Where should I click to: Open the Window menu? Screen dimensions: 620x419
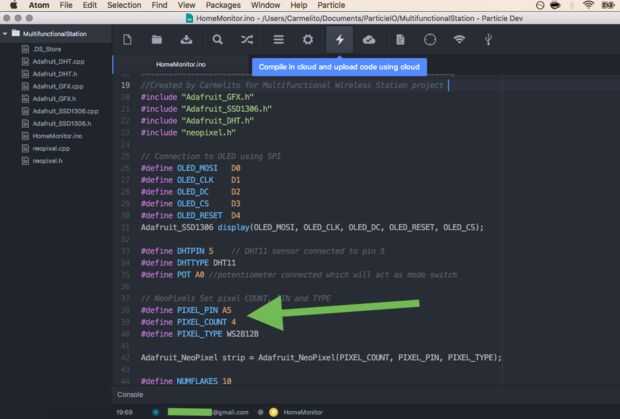265,5
